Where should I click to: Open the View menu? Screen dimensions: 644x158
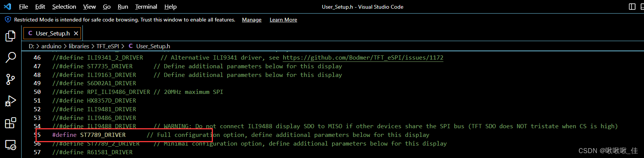(90, 7)
